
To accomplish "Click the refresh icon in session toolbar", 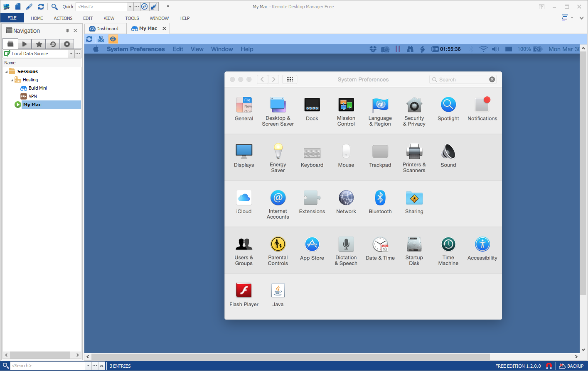I will 89,39.
